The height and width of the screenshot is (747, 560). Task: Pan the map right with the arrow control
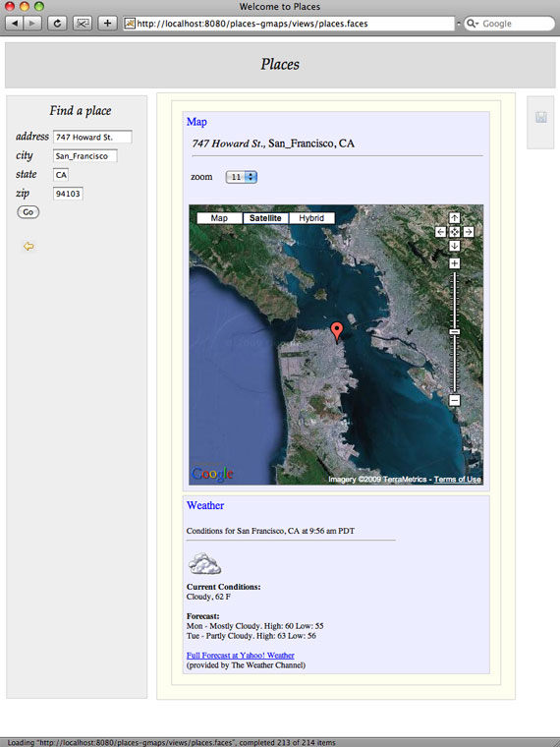tap(469, 232)
